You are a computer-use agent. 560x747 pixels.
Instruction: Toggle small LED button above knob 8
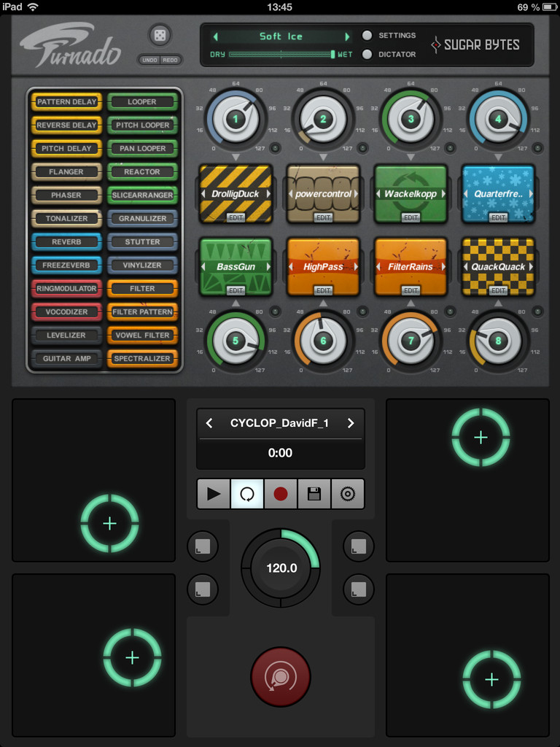[537, 311]
